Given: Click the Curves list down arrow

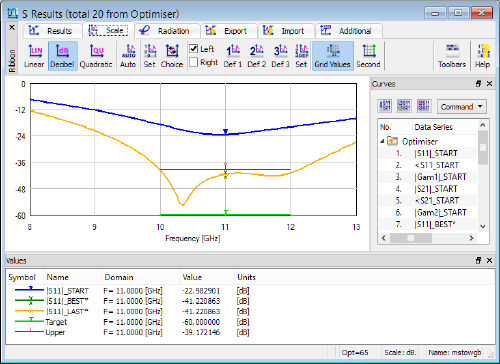Looking at the screenshot, I should (483, 226).
